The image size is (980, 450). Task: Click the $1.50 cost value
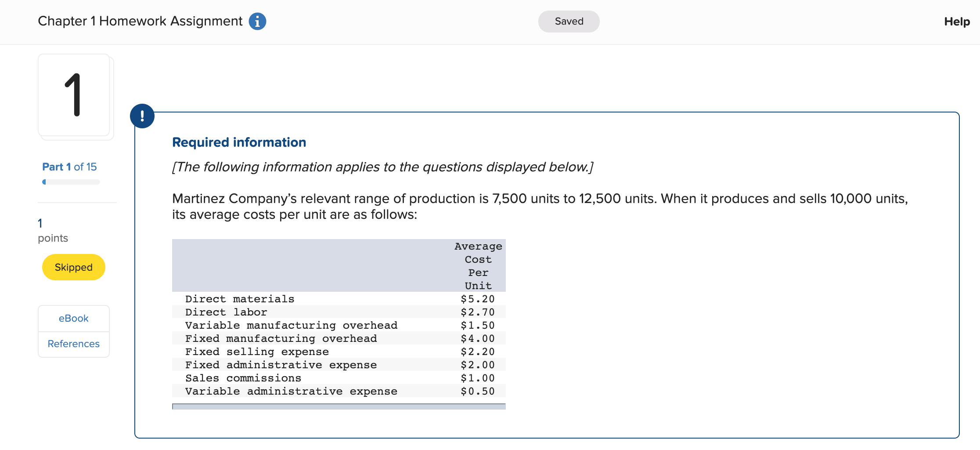(x=478, y=325)
